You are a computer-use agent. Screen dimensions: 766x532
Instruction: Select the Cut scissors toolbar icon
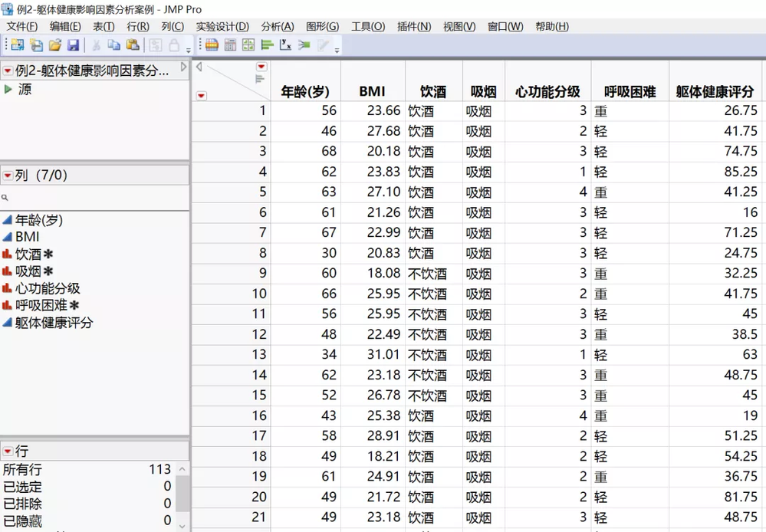tap(94, 46)
